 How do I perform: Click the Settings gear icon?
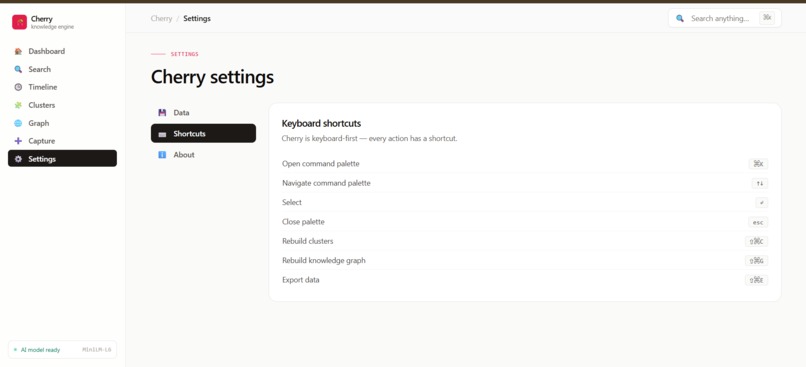coord(18,159)
